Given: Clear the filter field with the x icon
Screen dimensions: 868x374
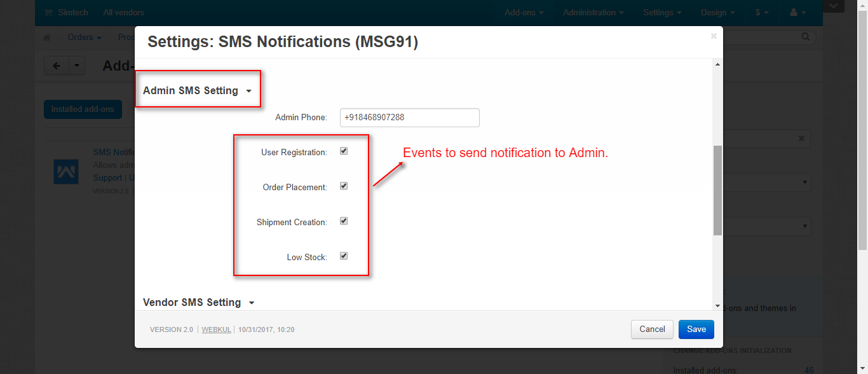Looking at the screenshot, I should coord(801,138).
